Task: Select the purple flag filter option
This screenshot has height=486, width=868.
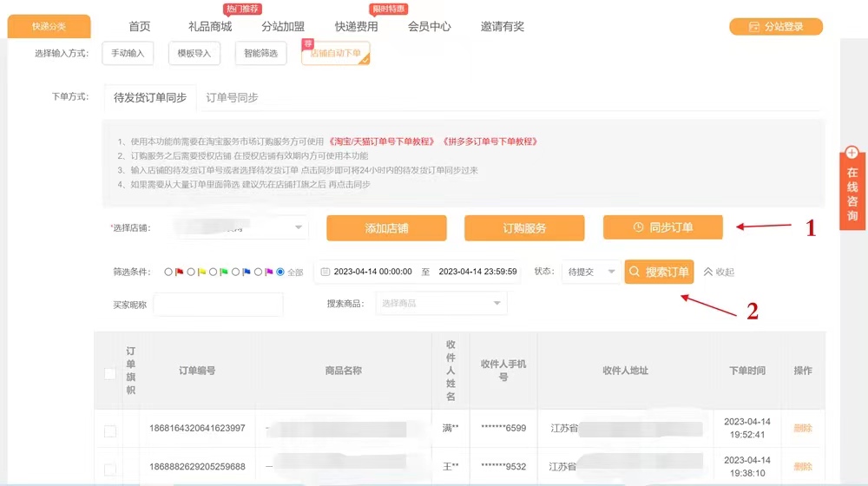Action: (x=258, y=272)
